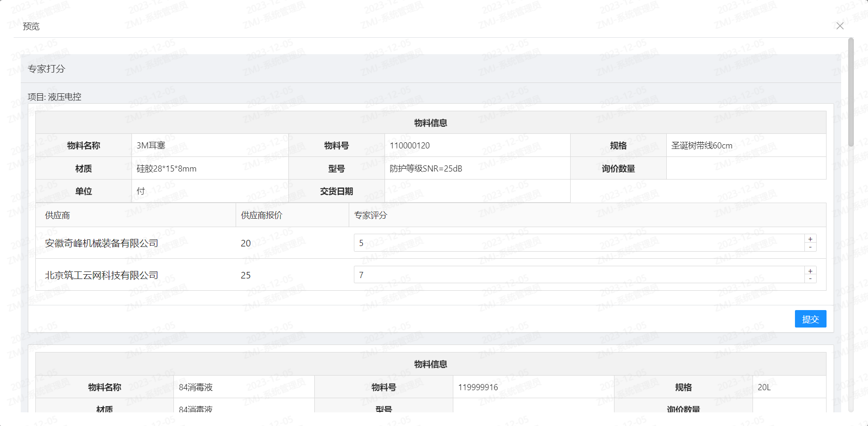Select supplier name 北京筑工云网科技有限公司

click(101, 275)
